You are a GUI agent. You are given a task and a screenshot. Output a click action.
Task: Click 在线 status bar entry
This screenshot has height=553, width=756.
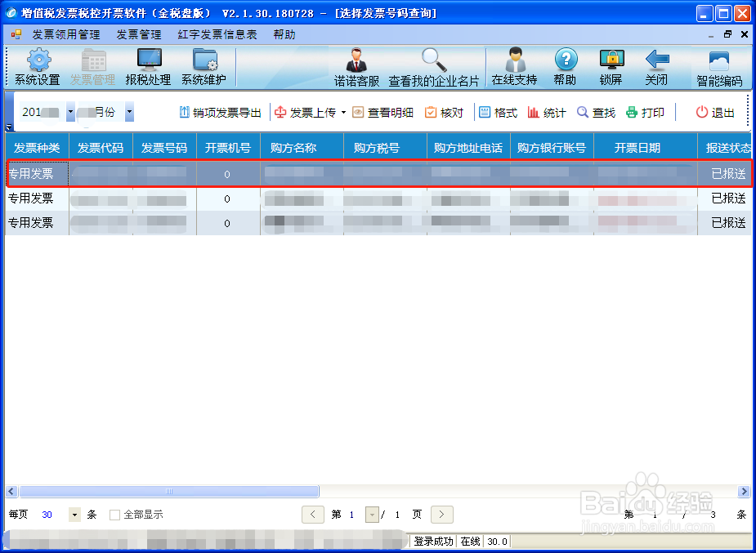coord(470,542)
